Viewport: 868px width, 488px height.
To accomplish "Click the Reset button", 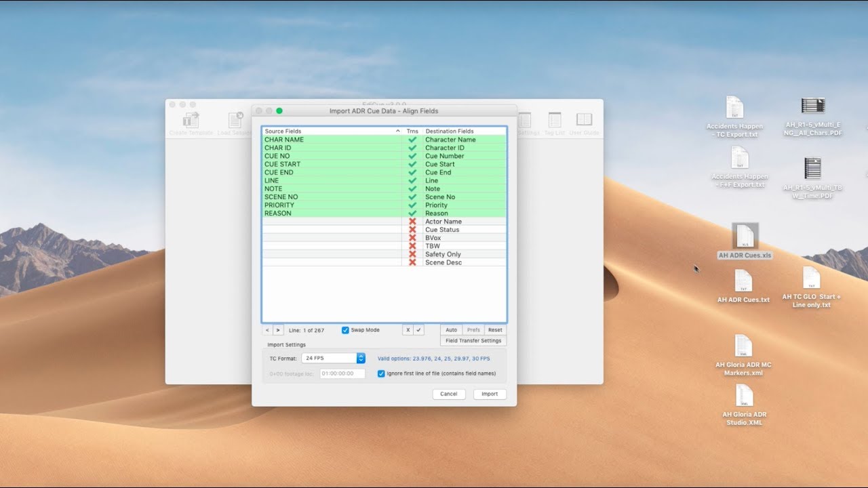I will click(495, 330).
